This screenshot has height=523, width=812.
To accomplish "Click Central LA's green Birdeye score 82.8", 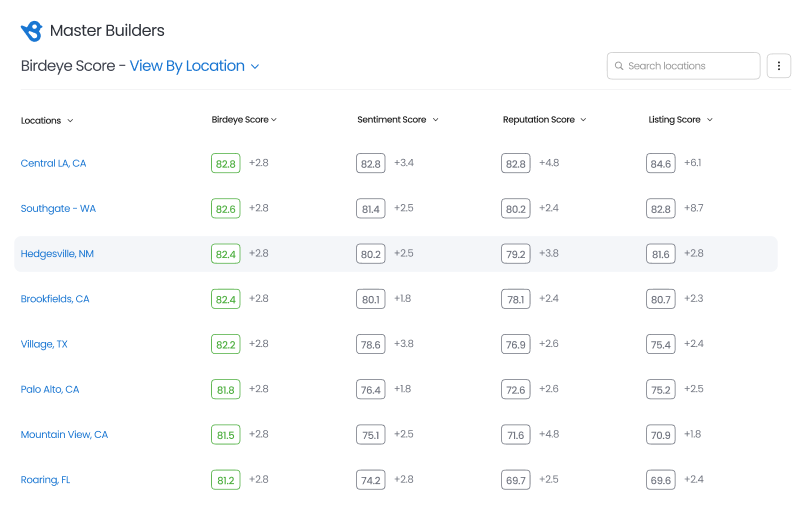I will click(x=226, y=163).
